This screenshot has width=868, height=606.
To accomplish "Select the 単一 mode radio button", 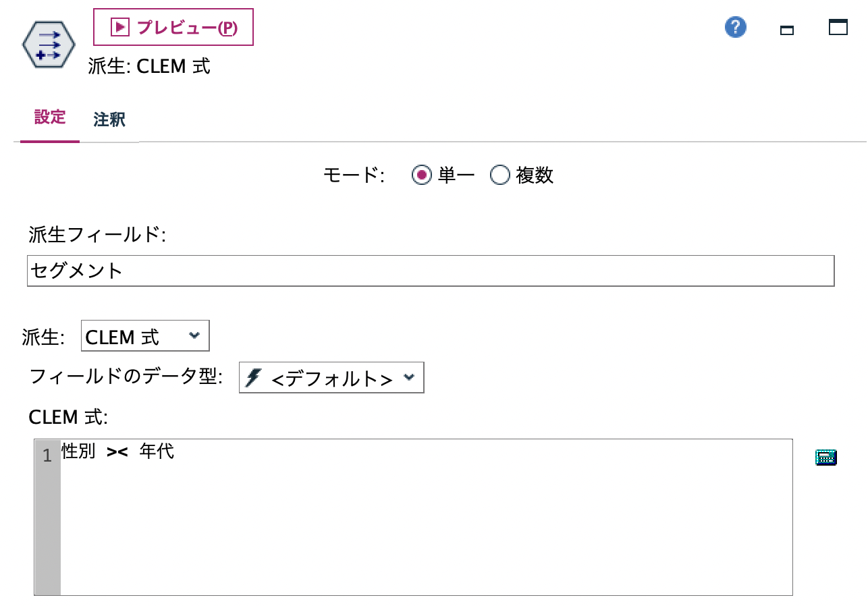I will point(423,175).
